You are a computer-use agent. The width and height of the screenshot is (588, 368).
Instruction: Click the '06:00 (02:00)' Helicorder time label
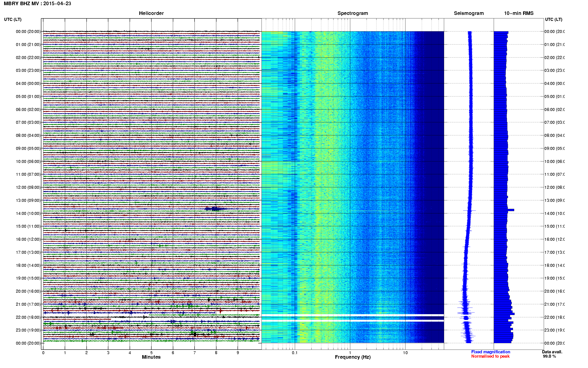tap(28, 109)
